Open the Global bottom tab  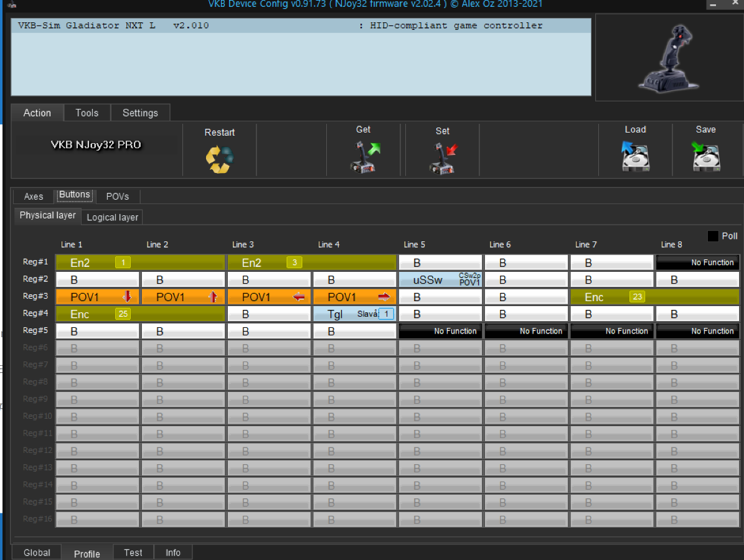[37, 553]
